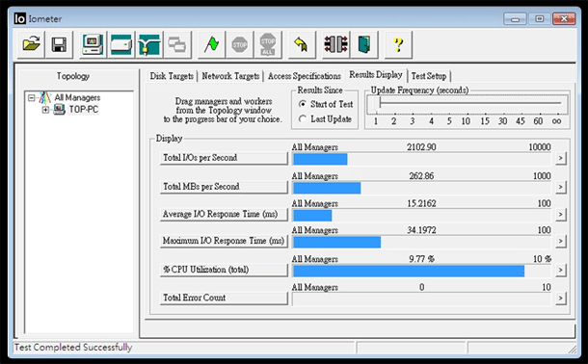Collapse the All Managers tree node

point(32,98)
